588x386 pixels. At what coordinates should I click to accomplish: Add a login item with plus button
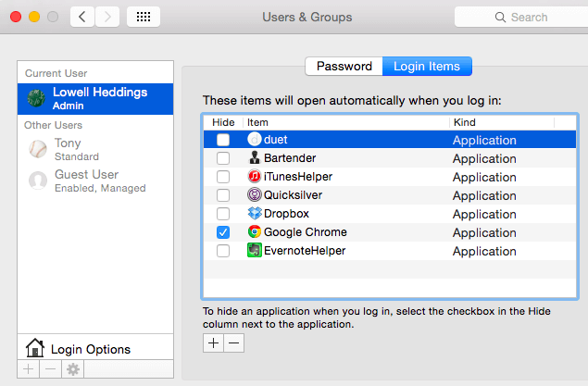(x=213, y=343)
